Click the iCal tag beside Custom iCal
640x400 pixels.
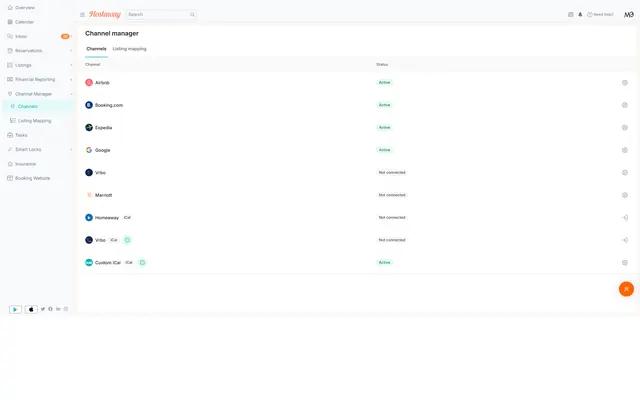(129, 262)
